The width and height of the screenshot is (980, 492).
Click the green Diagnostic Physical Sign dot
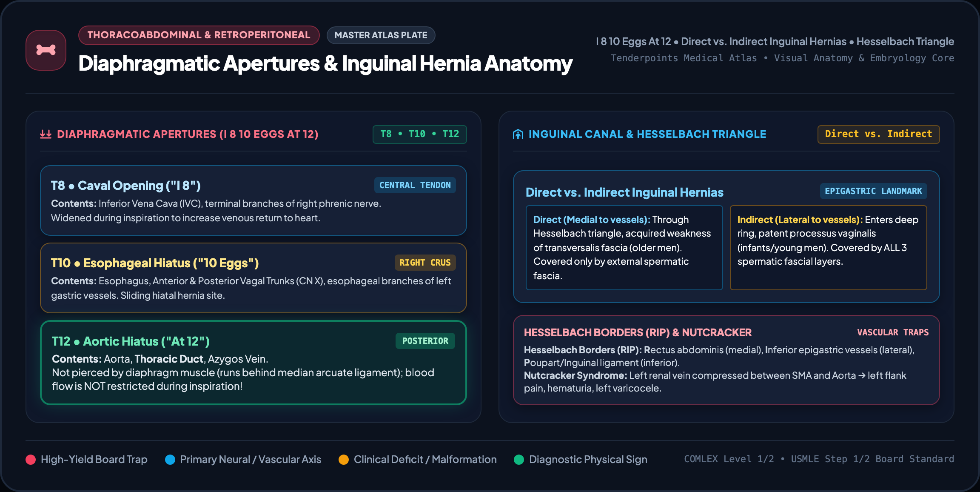(519, 460)
